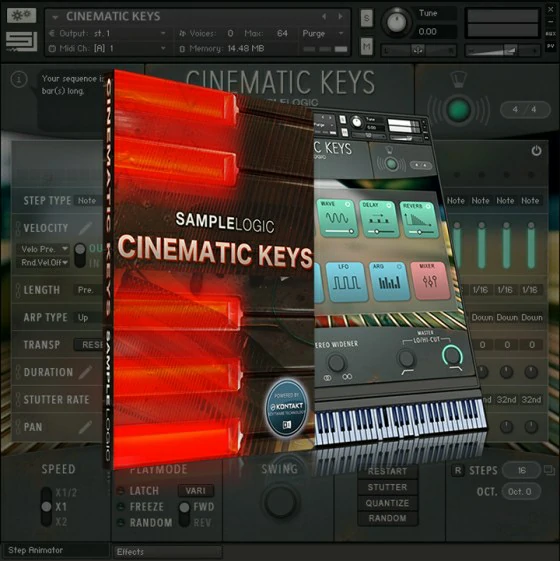
Task: Open the Purge dropdown
Action: 323,33
